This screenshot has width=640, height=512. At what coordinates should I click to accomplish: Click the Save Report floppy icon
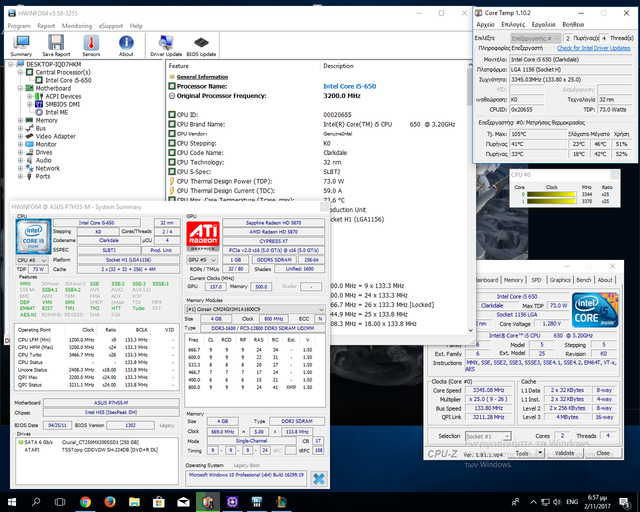[56, 46]
